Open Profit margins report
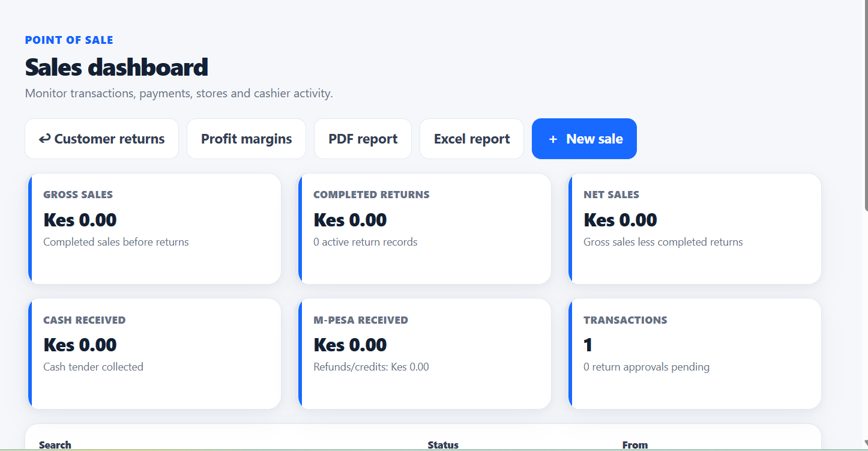868x451 pixels. coord(246,139)
